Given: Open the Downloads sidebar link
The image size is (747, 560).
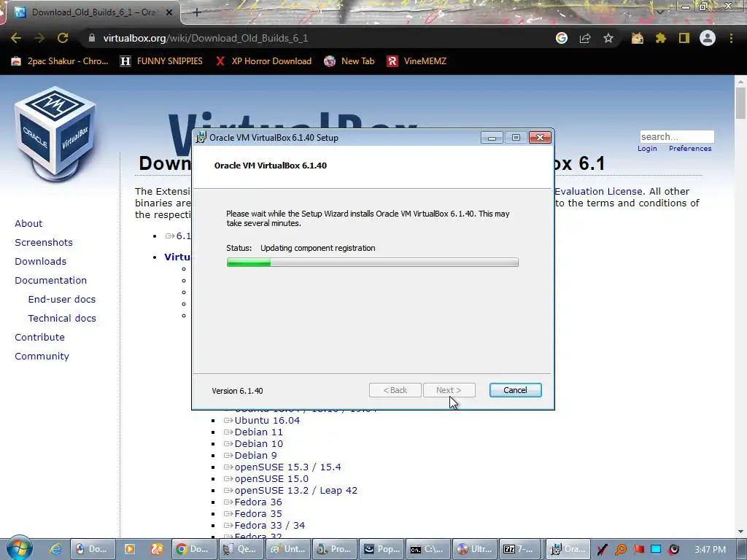Looking at the screenshot, I should 41,262.
